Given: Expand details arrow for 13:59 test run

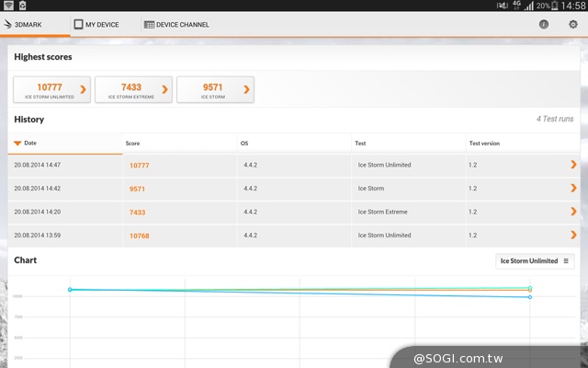Looking at the screenshot, I should (573, 236).
